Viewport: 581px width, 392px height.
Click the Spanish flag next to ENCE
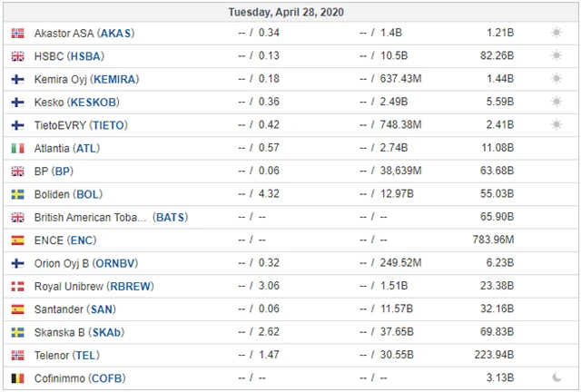pos(17,240)
